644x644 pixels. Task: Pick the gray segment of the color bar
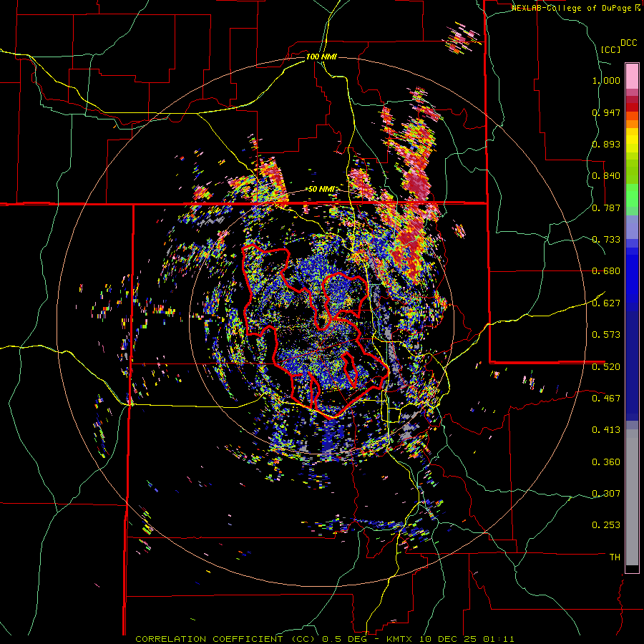pos(632,497)
